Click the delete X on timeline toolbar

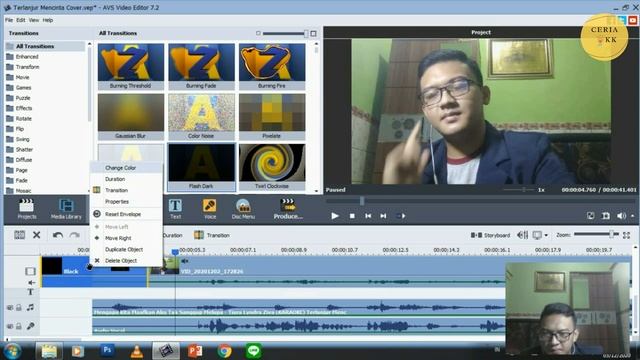[37, 235]
